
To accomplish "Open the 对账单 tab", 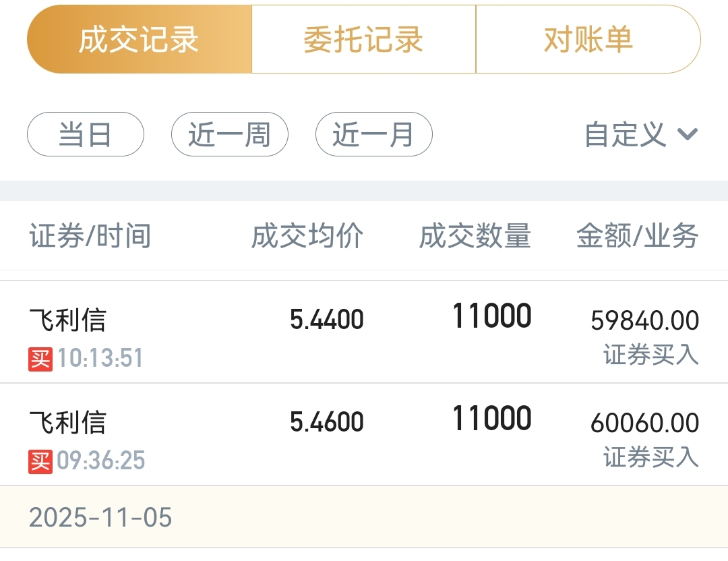I will click(588, 40).
